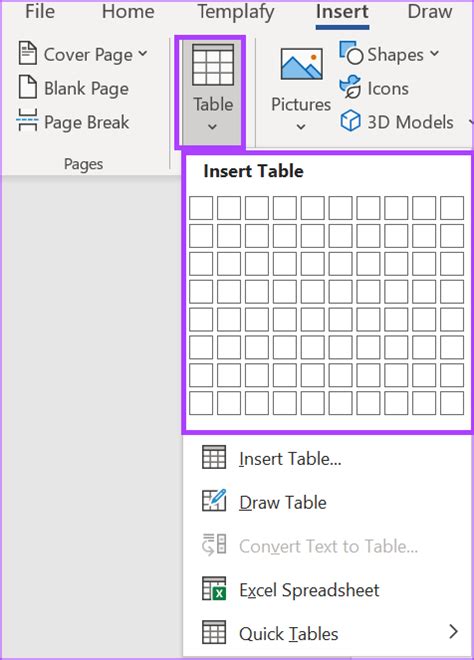Expand the Quick Tables submenu arrow

pos(453,631)
